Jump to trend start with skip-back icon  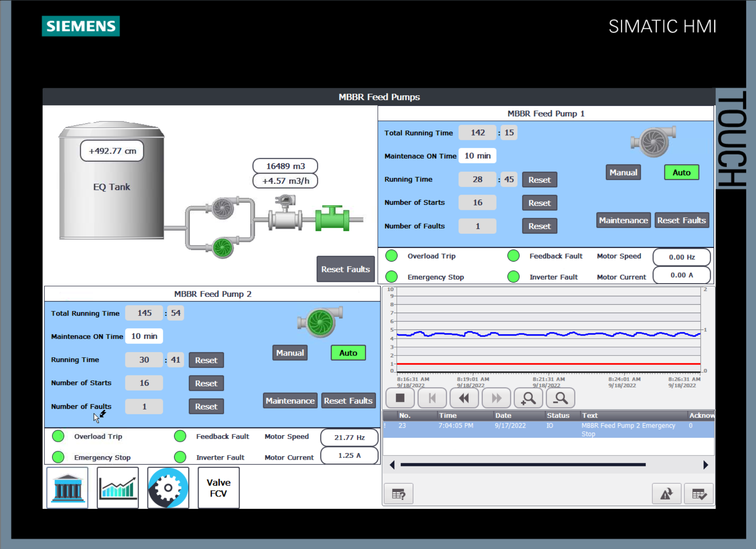click(x=432, y=398)
